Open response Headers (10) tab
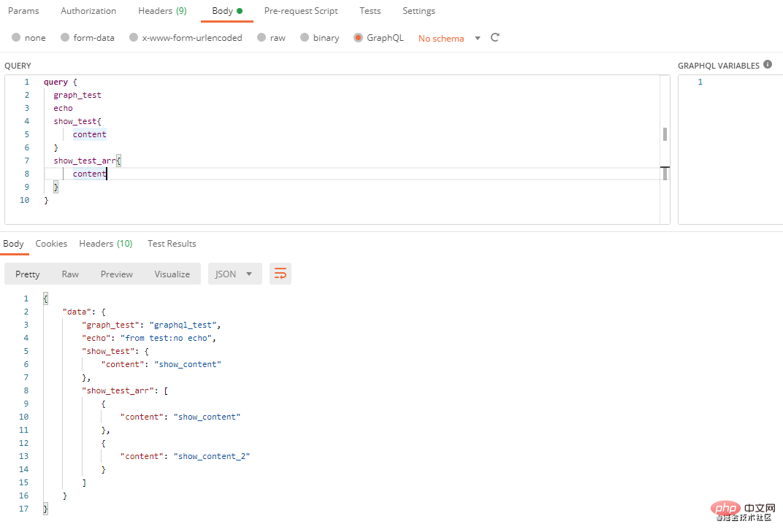The image size is (783, 532). pos(105,244)
